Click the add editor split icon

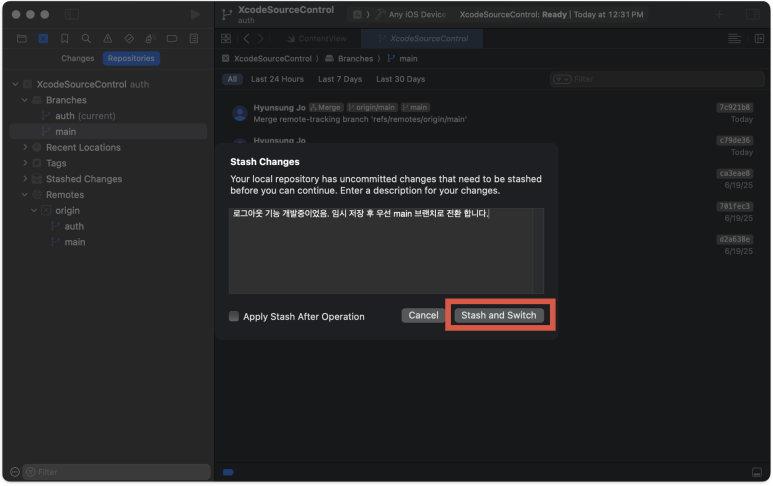(x=759, y=38)
